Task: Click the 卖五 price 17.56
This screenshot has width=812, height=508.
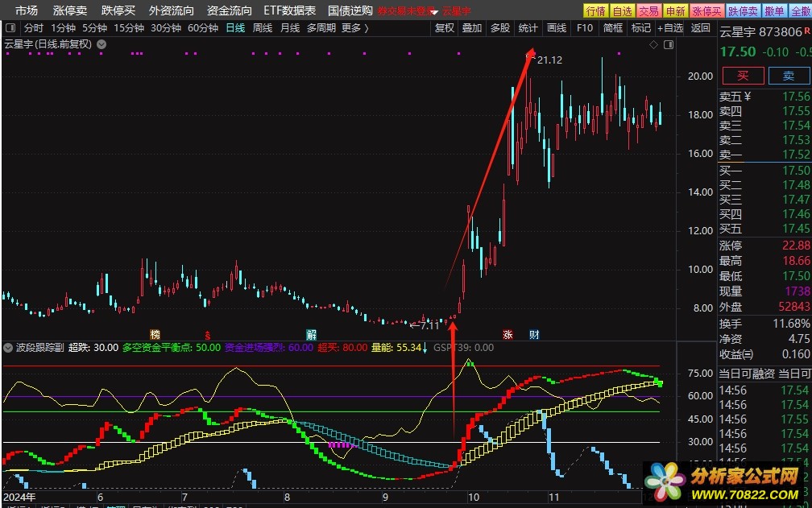Action: coord(797,97)
